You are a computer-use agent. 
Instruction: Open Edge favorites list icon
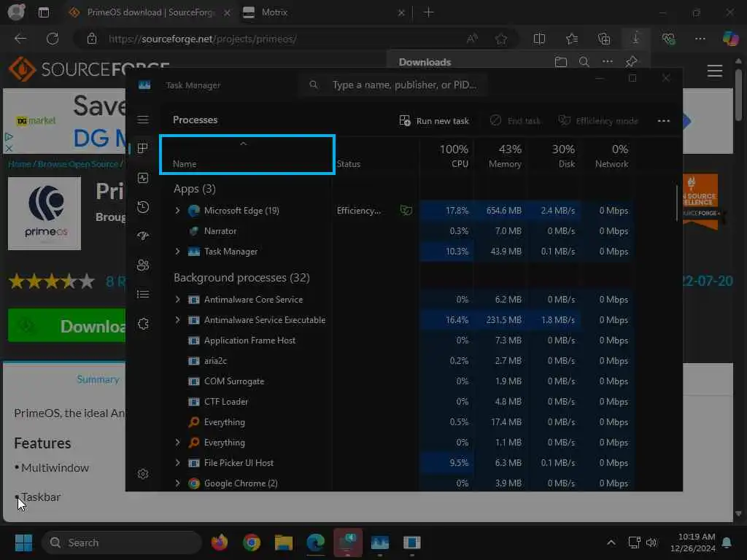[x=572, y=39]
